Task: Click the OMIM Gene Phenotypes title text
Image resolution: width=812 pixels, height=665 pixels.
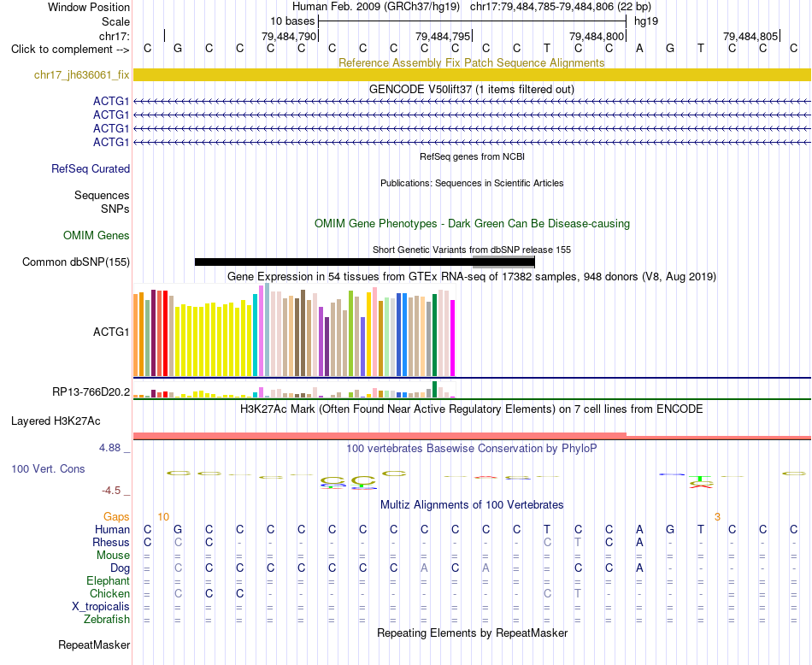Action: (473, 224)
